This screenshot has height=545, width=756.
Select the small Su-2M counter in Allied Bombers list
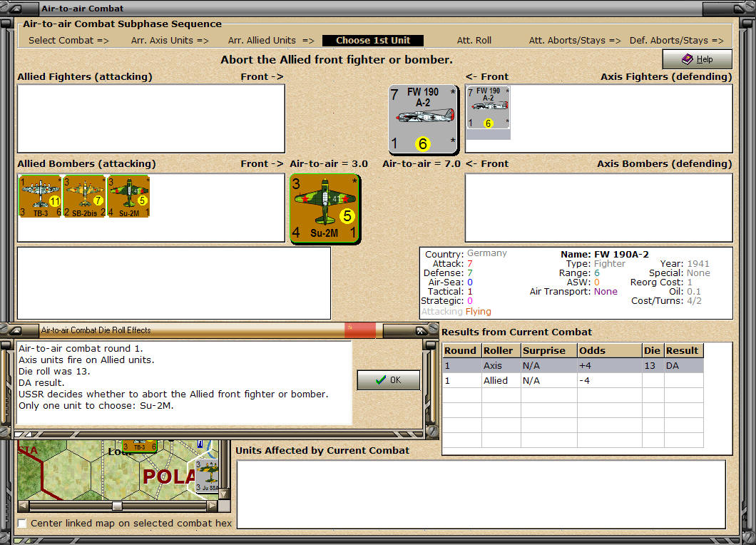128,196
